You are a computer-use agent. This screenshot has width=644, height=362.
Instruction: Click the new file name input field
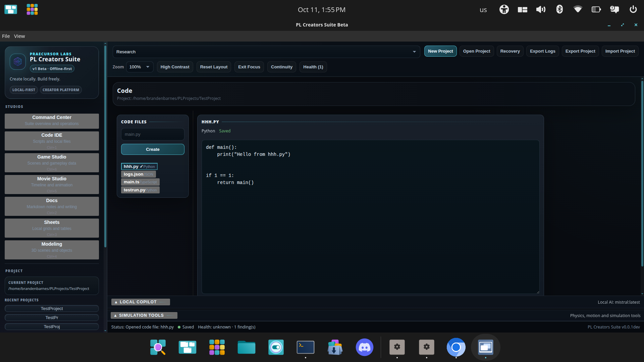[x=153, y=134]
